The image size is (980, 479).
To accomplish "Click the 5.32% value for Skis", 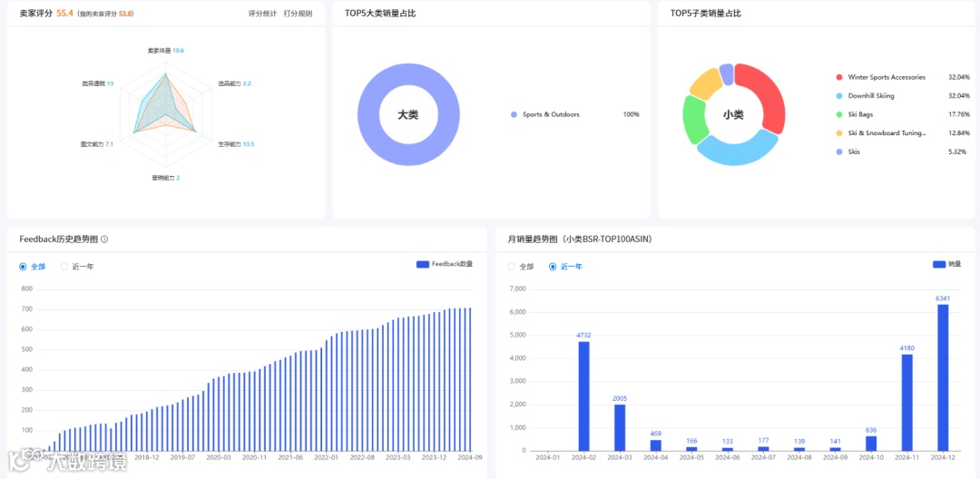I will pyautogui.click(x=959, y=152).
